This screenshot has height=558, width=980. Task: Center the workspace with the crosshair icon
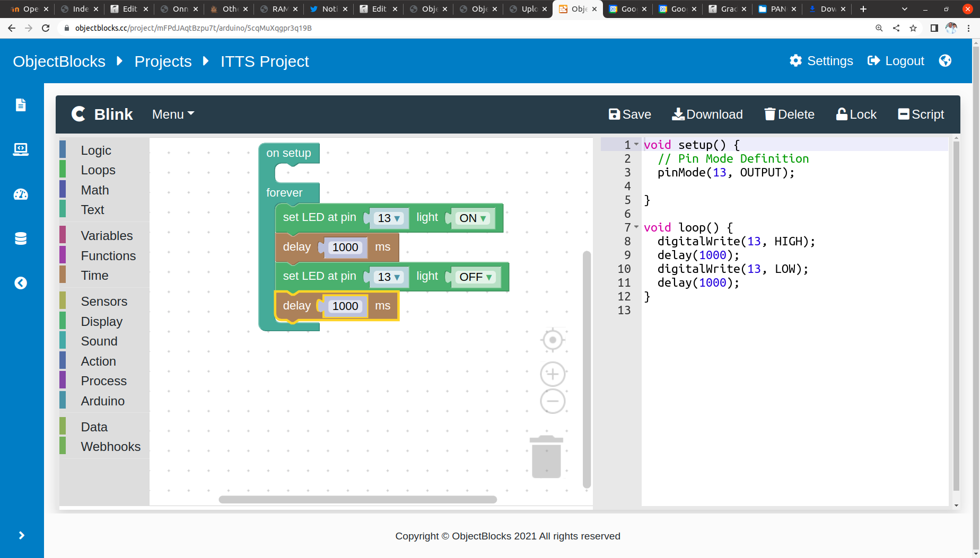tap(553, 340)
